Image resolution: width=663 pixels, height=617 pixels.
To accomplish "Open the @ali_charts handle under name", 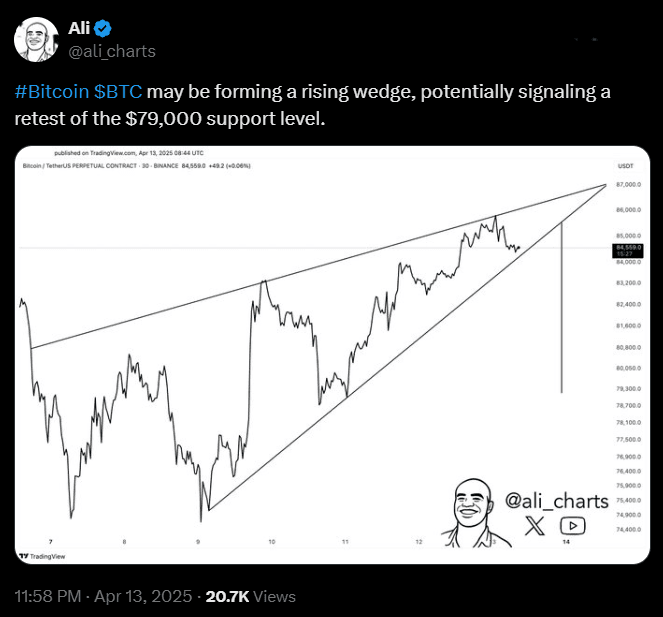I will (112, 51).
